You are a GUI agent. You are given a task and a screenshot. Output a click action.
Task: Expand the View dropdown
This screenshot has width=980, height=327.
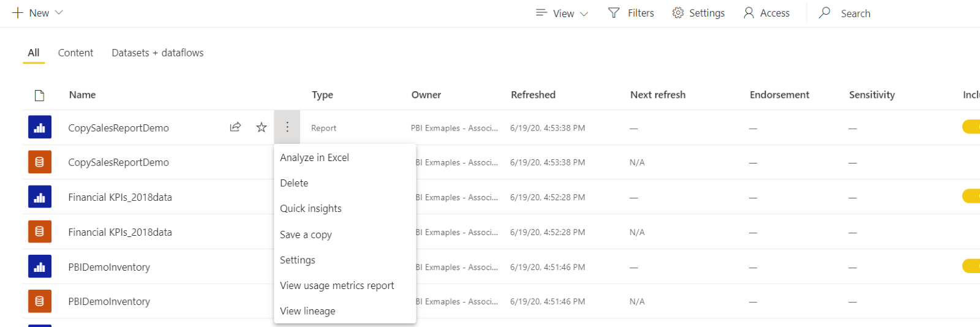click(562, 13)
